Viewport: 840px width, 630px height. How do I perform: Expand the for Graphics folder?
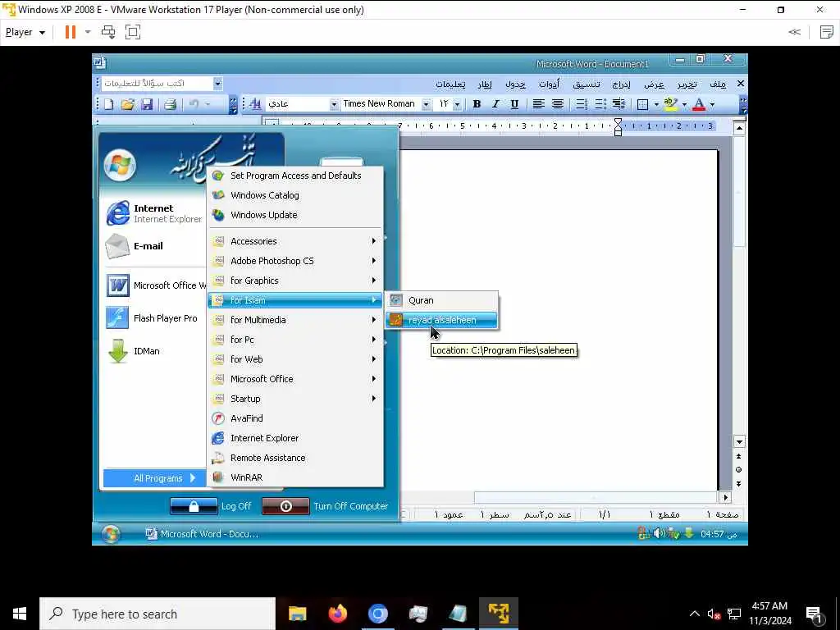294,281
